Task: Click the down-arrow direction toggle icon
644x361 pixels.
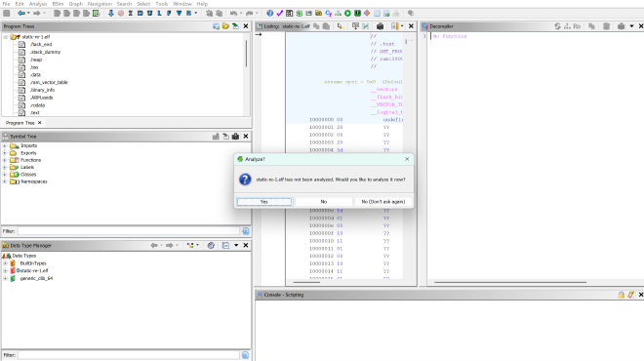Action: coord(111,13)
